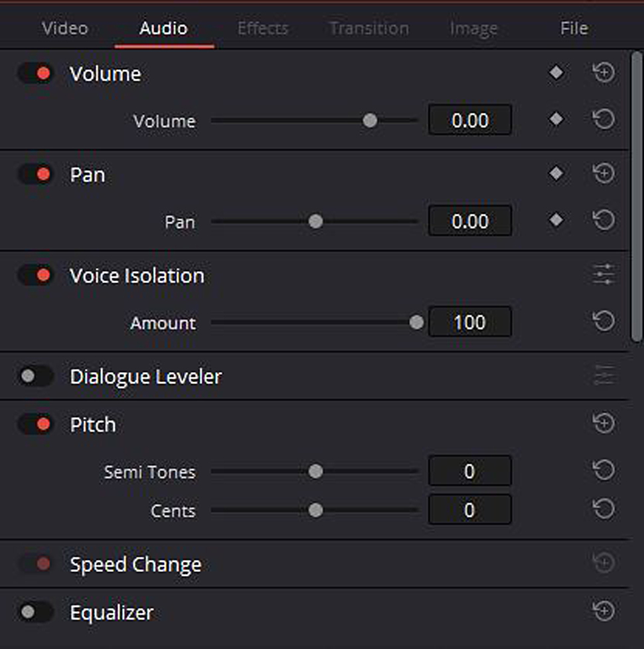Reset the Voice Isolation Amount

click(x=604, y=321)
